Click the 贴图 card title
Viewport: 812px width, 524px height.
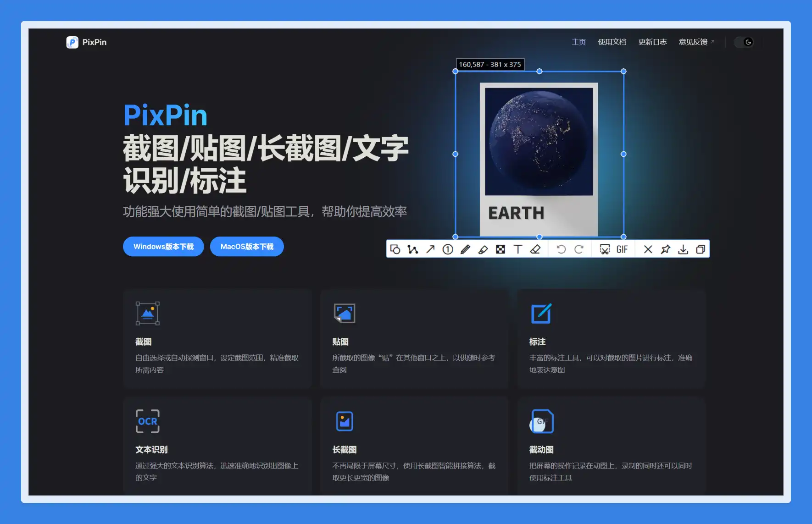click(340, 342)
